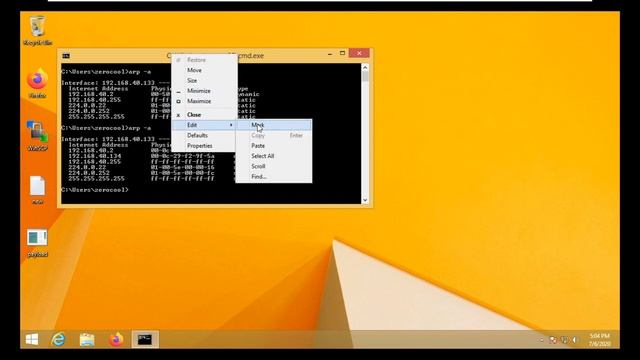This screenshot has height=360, width=640.
Task: Launch Firefox from the taskbar
Action: 116,339
